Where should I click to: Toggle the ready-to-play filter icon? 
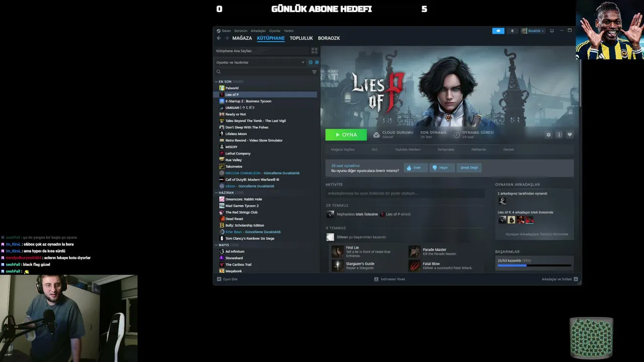point(316,62)
